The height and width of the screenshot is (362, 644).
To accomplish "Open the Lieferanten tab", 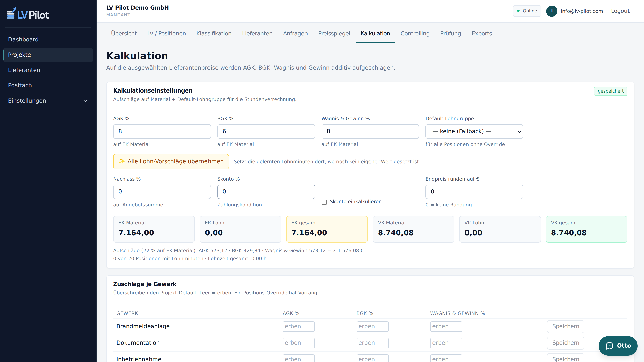I will [x=257, y=33].
